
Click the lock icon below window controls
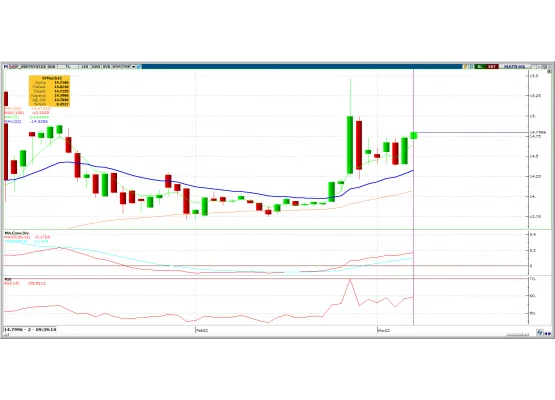tap(550, 71)
